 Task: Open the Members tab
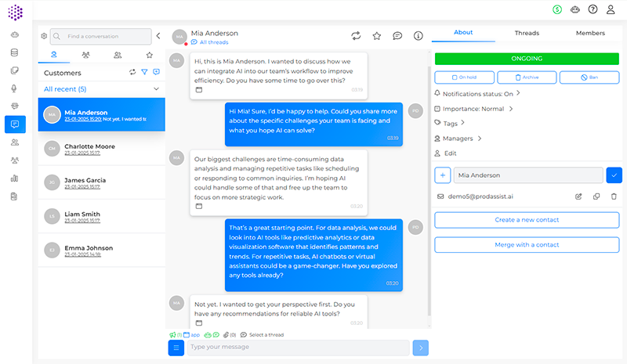[x=590, y=33]
